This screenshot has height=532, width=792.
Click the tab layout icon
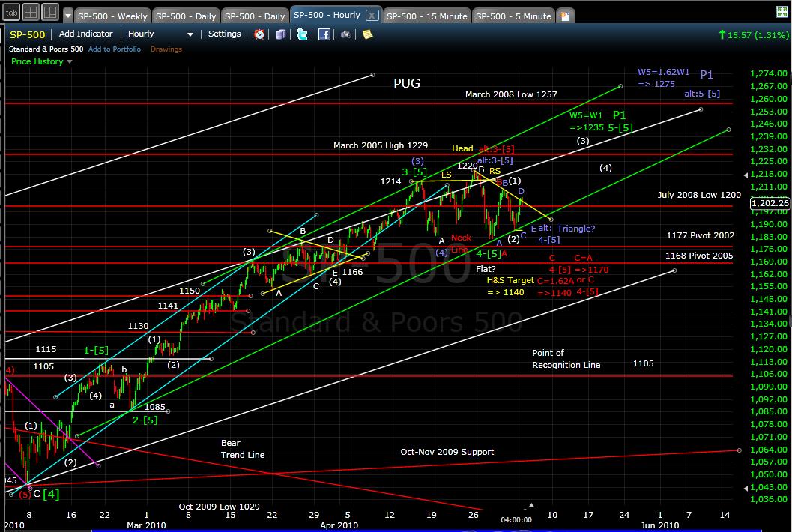pos(11,13)
